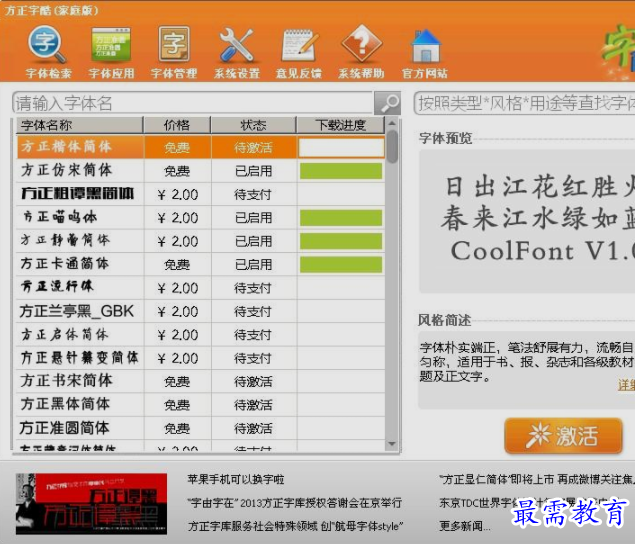This screenshot has width=635, height=544.
Task: Select the 方正兰亭黑_GBK font row
Action: [x=201, y=311]
